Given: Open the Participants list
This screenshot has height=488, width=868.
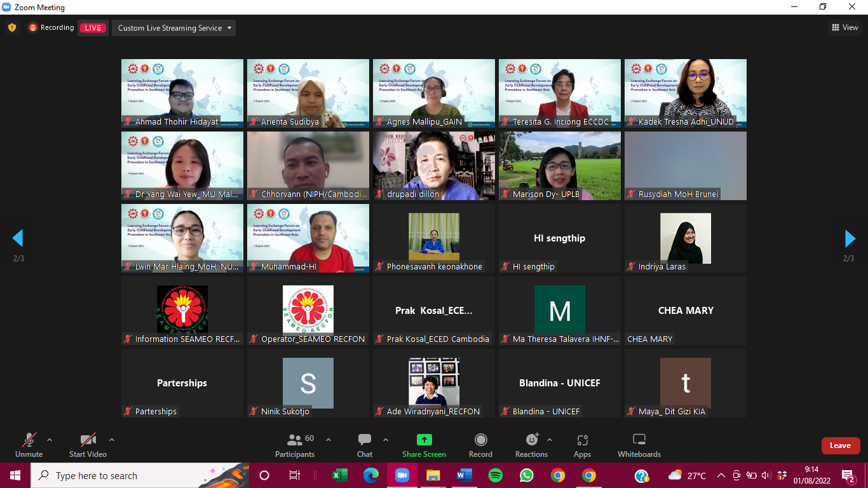Looking at the screenshot, I should pos(295,444).
